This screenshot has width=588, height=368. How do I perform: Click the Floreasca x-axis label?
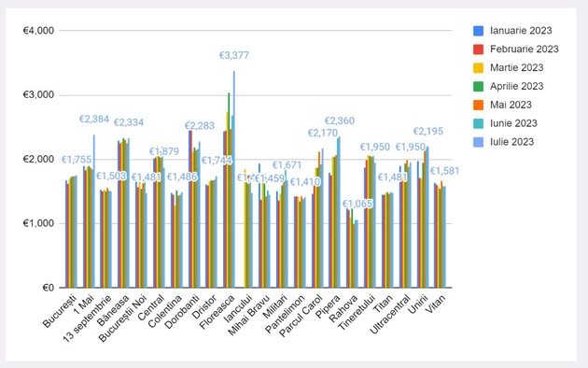[x=217, y=312]
